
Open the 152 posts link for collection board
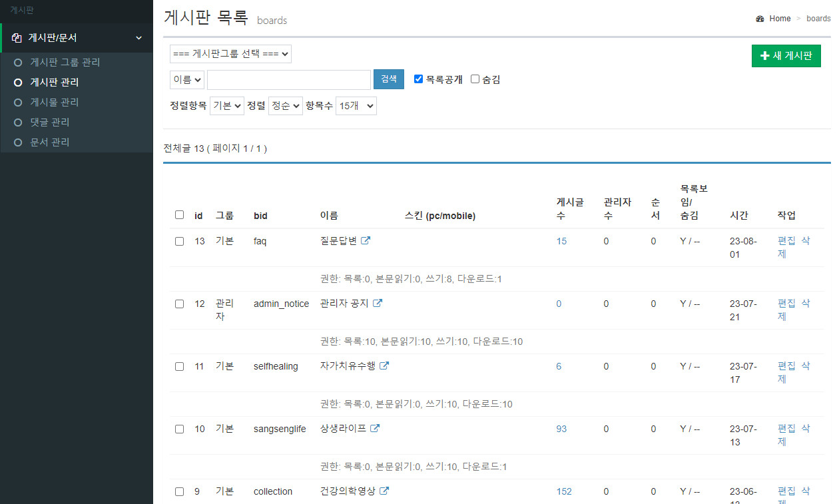point(563,491)
